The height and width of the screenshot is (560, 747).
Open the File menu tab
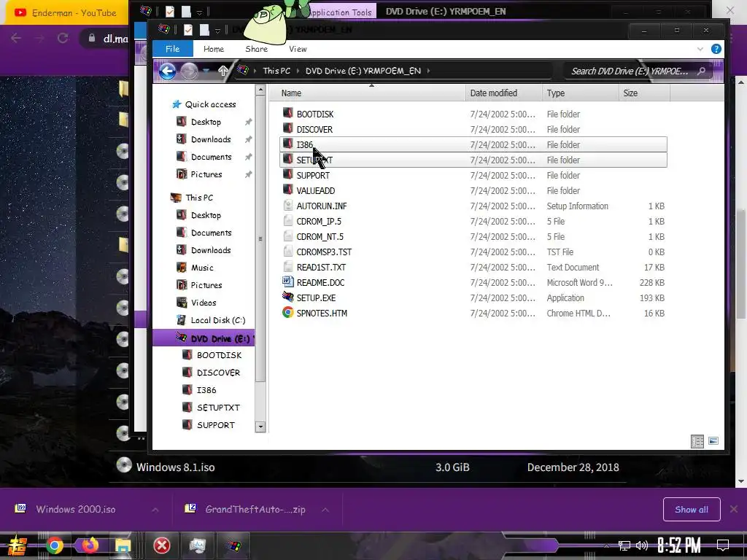tap(172, 49)
